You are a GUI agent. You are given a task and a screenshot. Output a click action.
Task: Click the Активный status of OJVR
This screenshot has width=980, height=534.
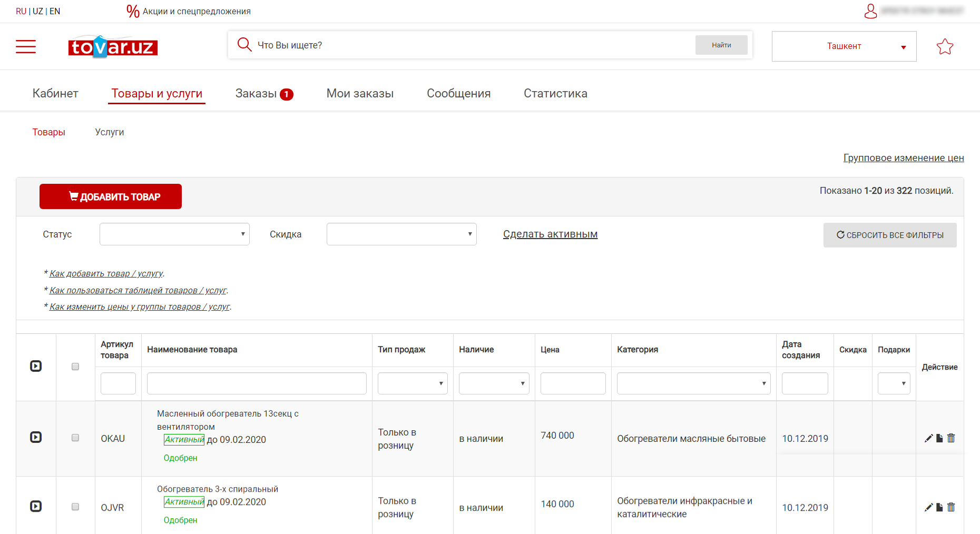coord(184,502)
